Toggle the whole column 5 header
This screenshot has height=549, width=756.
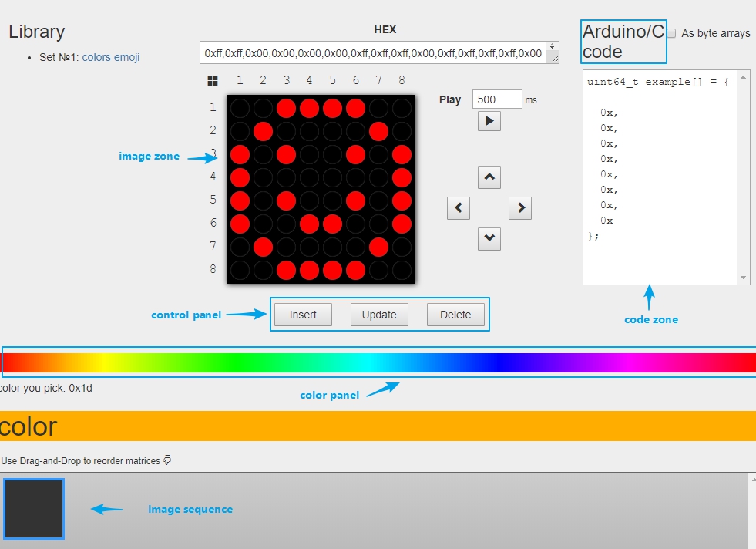pos(332,80)
